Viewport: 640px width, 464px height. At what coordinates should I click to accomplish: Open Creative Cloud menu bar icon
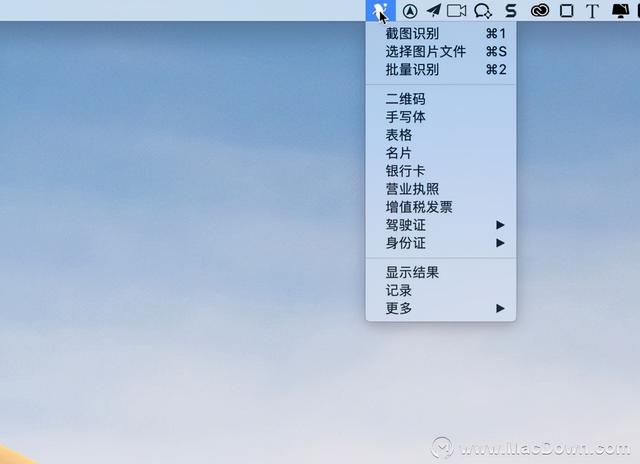pyautogui.click(x=540, y=11)
